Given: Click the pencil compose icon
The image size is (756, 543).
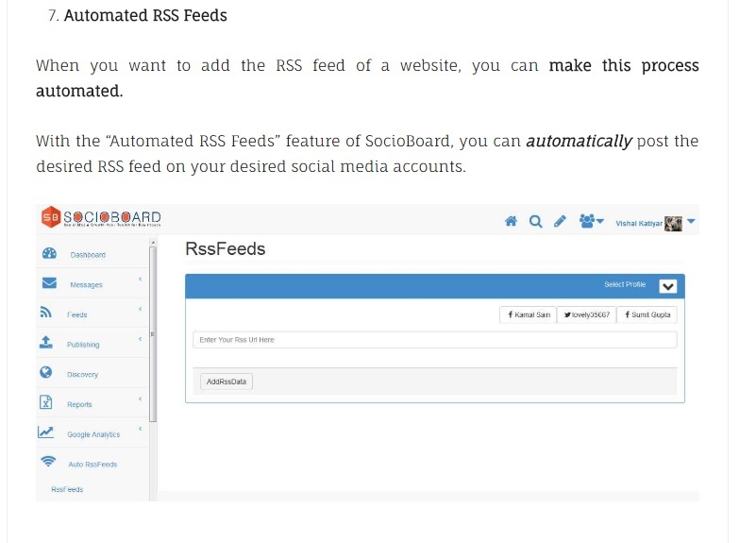Looking at the screenshot, I should [x=560, y=221].
